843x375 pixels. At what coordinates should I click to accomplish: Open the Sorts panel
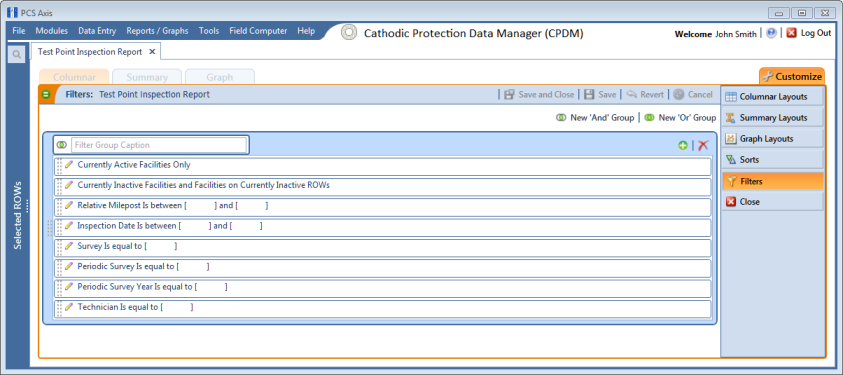773,160
